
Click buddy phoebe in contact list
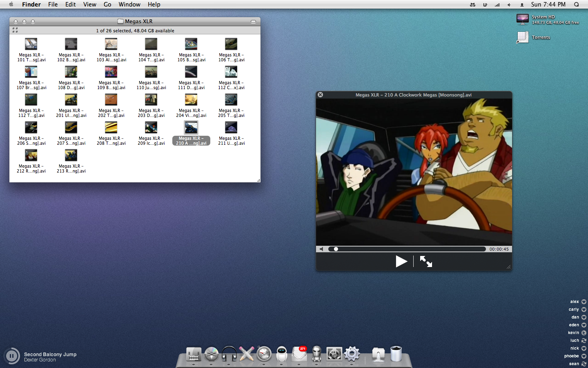coord(575,356)
